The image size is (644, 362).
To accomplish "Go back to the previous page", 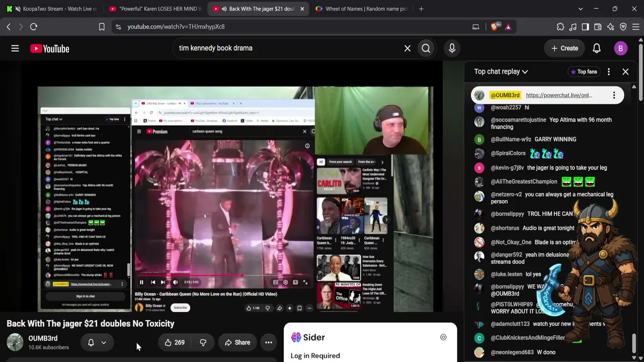I will click(9, 27).
